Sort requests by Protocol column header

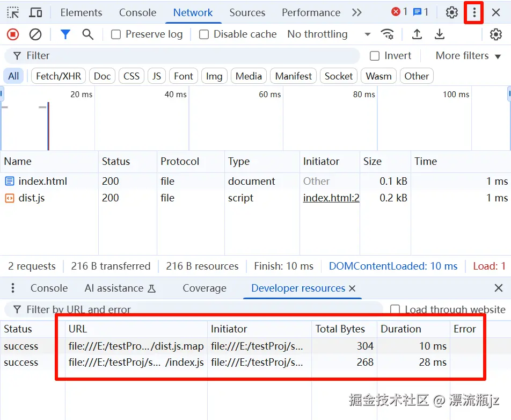coord(191,162)
